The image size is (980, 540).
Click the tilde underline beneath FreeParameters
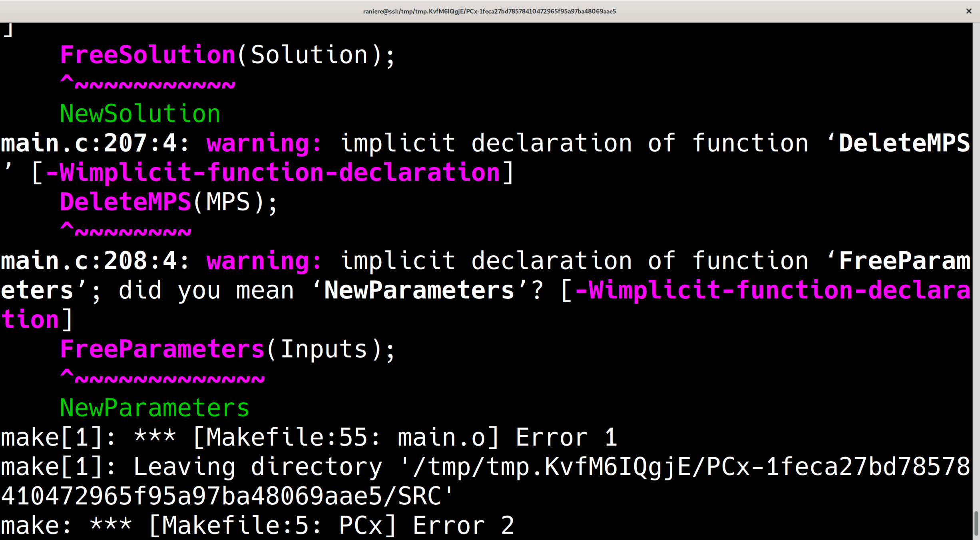tap(169, 380)
